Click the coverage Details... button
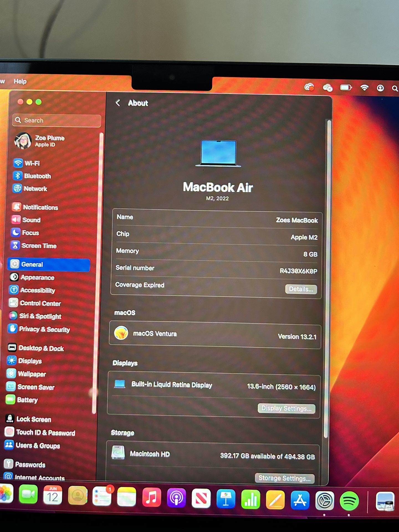 tap(301, 289)
